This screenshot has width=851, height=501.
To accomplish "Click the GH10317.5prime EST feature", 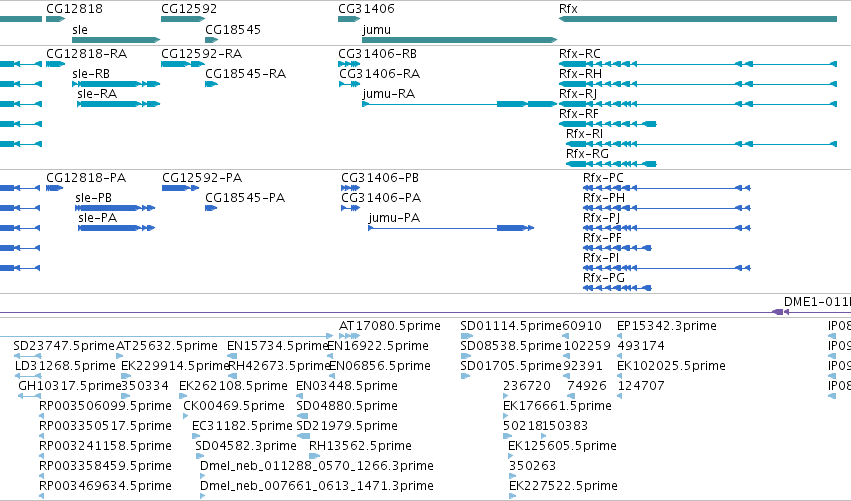I will click(x=29, y=396).
